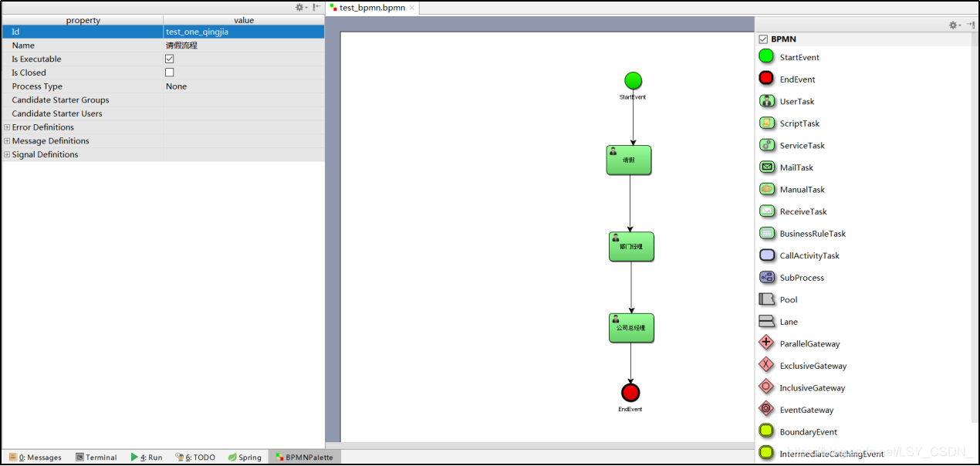Hide the palette panel with arrow icon
This screenshot has height=466, width=980.
click(971, 25)
